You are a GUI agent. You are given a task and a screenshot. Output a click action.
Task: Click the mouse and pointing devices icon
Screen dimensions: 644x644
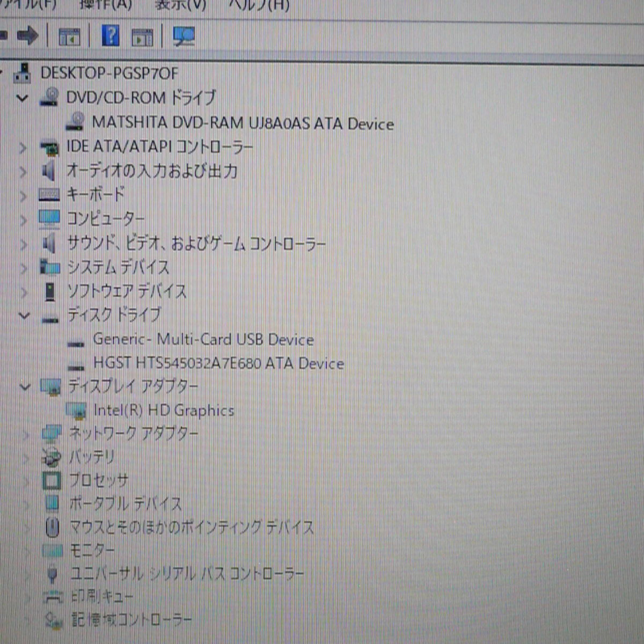pyautogui.click(x=52, y=528)
